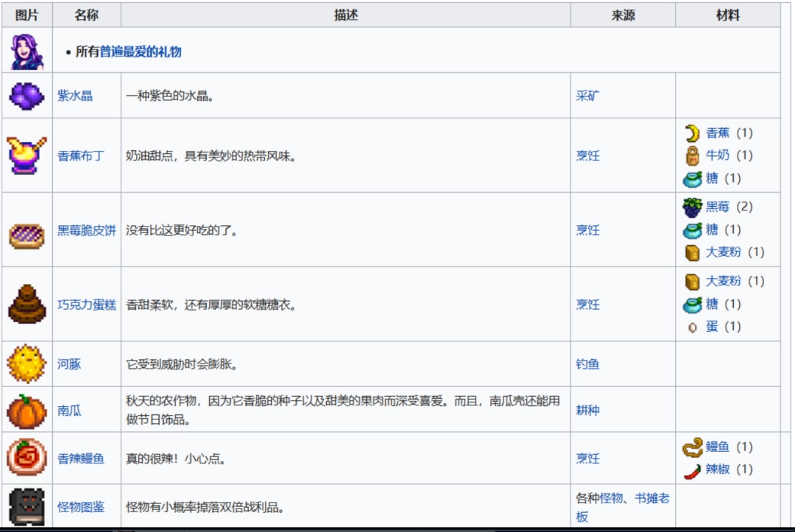This screenshot has width=795, height=532.
Task: Open the 紫水晶 item link
Action: pos(75,96)
